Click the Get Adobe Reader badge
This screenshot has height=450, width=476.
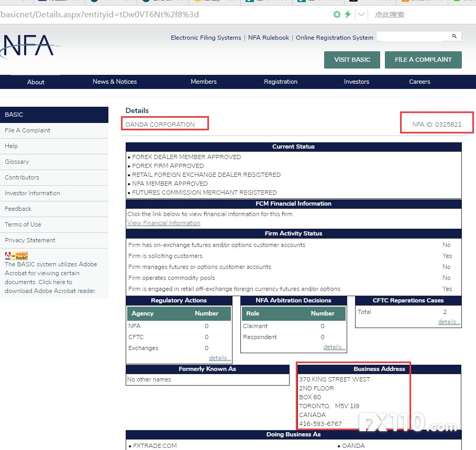click(x=16, y=256)
